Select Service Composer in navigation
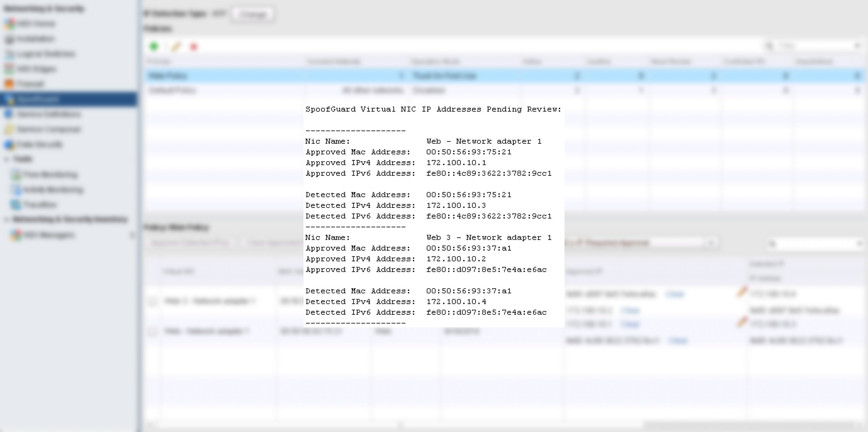 tap(49, 129)
